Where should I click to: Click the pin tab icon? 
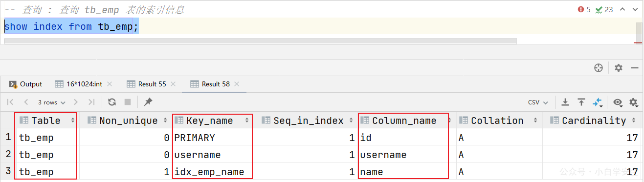pyautogui.click(x=148, y=102)
